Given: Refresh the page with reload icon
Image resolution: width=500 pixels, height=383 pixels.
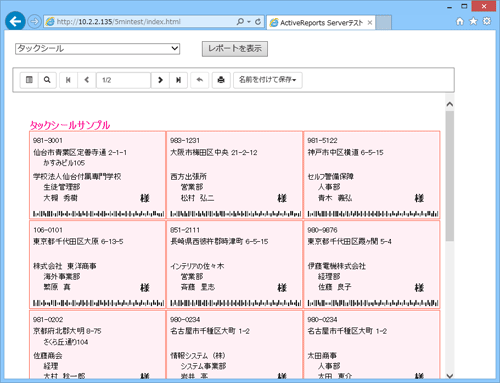Looking at the screenshot, I should pyautogui.click(x=258, y=22).
